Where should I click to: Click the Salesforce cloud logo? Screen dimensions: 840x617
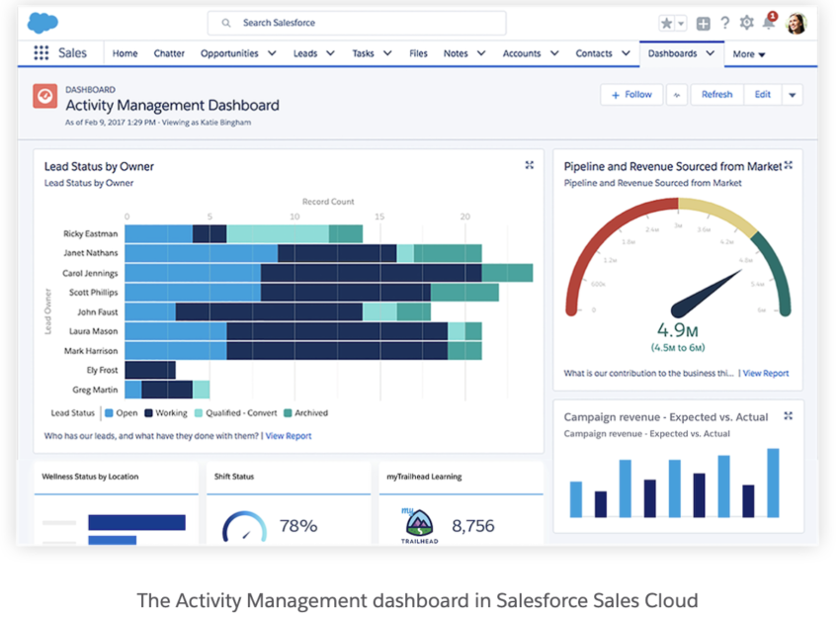coord(42,22)
